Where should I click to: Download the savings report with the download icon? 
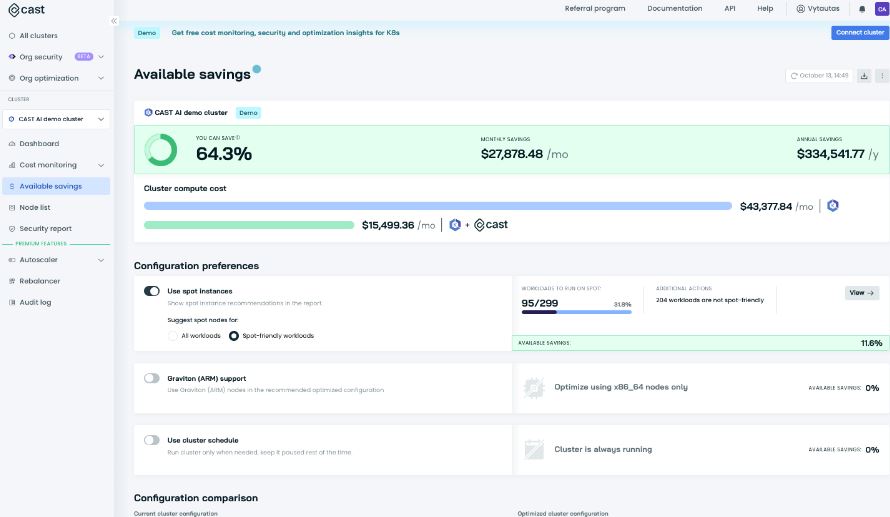tap(864, 75)
